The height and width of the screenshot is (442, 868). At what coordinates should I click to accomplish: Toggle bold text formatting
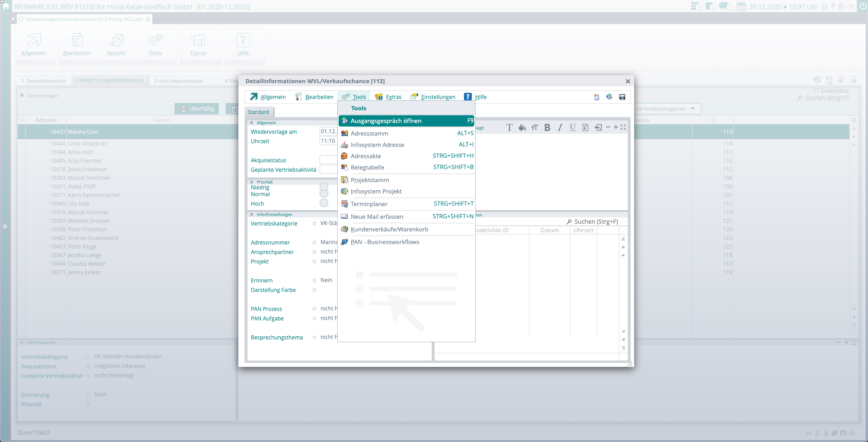547,127
